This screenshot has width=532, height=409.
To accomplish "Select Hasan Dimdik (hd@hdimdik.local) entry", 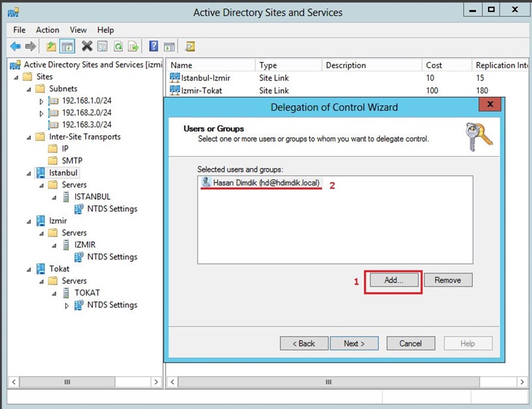I will pyautogui.click(x=261, y=183).
